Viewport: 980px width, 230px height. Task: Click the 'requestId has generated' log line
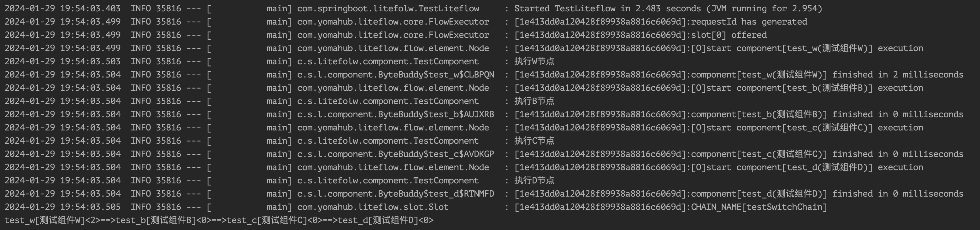point(661,22)
